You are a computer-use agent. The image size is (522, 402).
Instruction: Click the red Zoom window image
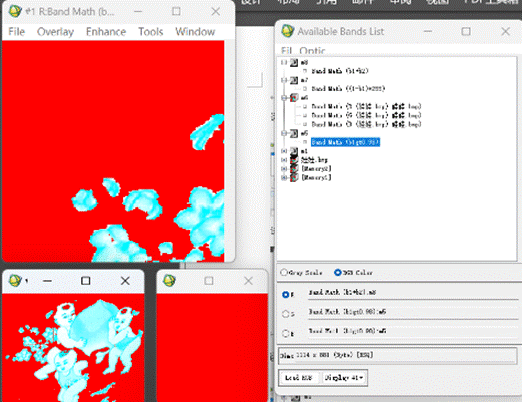[x=212, y=347]
